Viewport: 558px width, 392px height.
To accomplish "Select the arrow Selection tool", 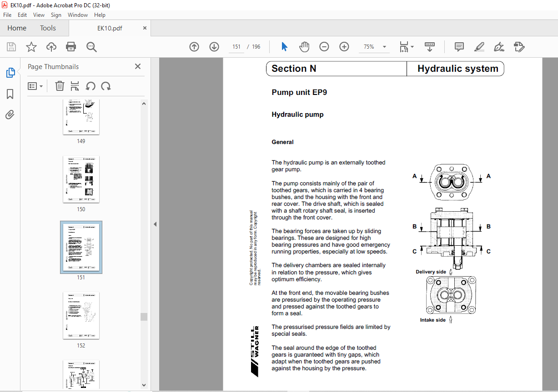I will (285, 47).
